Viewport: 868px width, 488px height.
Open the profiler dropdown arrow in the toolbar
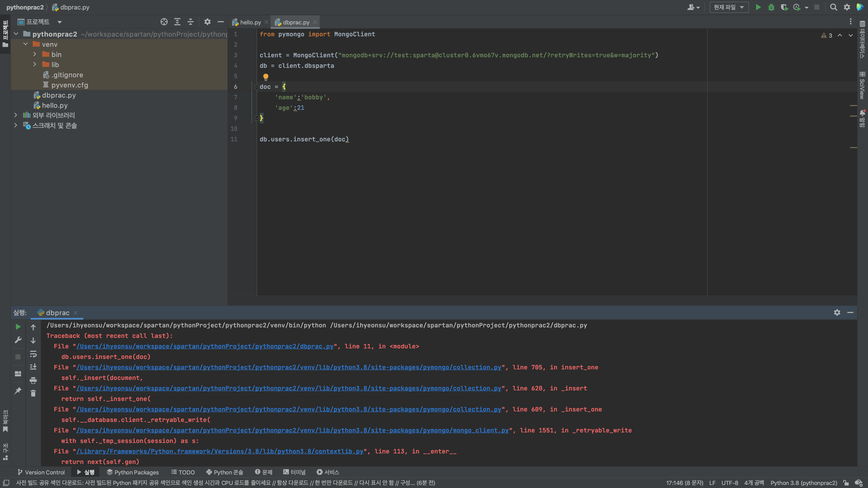pyautogui.click(x=807, y=7)
